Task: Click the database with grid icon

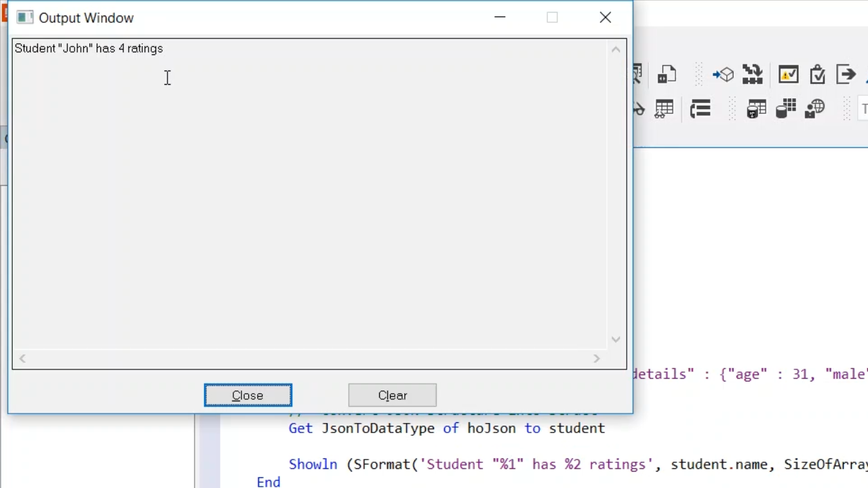Action: click(x=785, y=109)
